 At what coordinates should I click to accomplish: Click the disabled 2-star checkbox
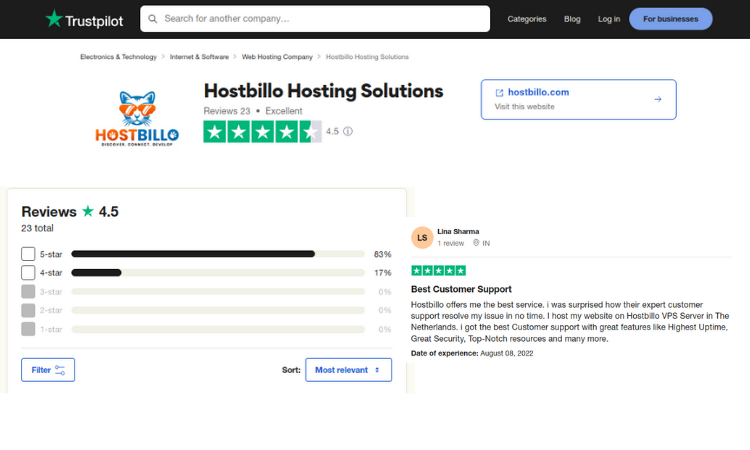point(28,310)
